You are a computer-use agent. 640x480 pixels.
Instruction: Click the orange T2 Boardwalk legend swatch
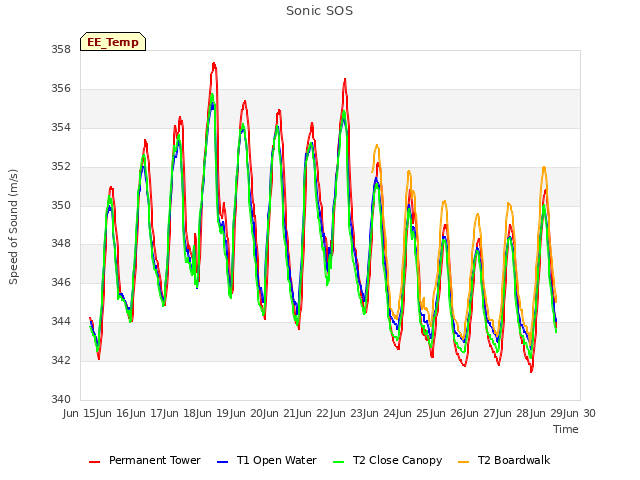[464, 462]
